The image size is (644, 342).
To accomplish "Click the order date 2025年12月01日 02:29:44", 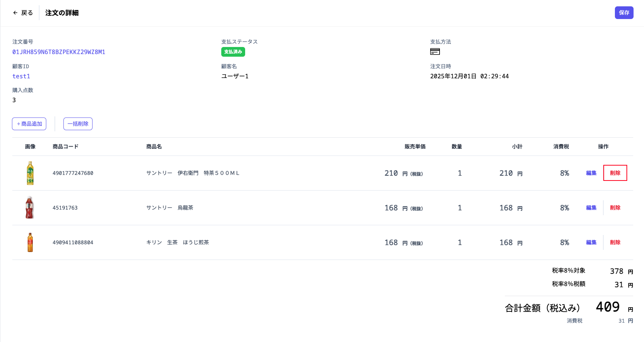I will click(x=469, y=76).
